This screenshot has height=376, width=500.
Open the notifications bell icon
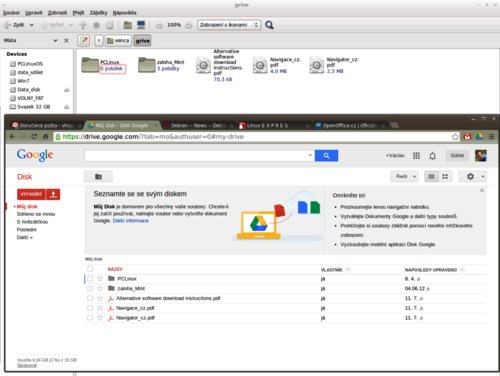tap(432, 156)
